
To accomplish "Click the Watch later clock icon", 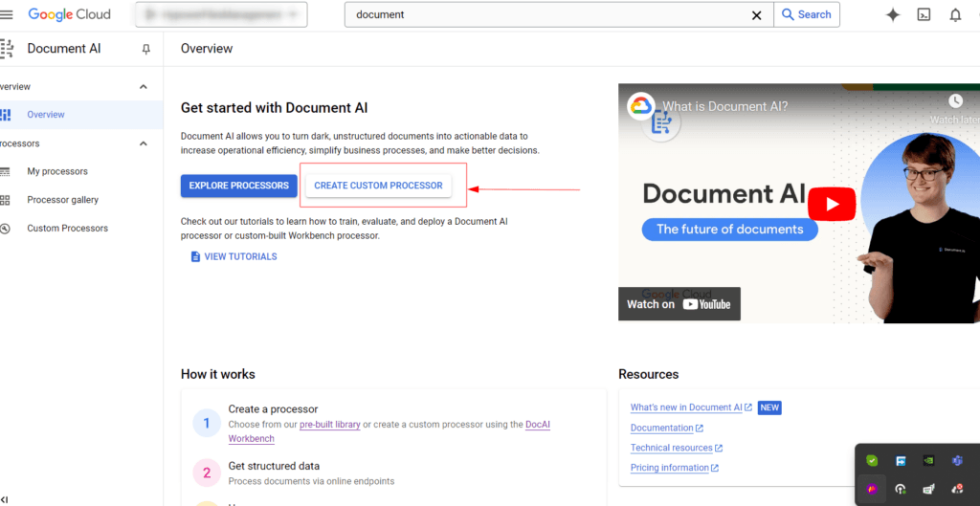I will (955, 100).
